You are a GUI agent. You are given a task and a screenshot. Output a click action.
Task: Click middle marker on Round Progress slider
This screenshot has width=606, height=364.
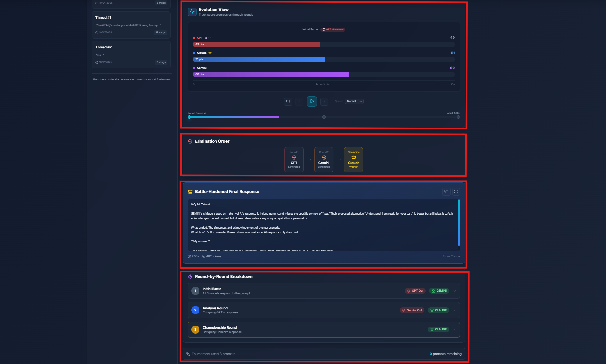(x=324, y=117)
